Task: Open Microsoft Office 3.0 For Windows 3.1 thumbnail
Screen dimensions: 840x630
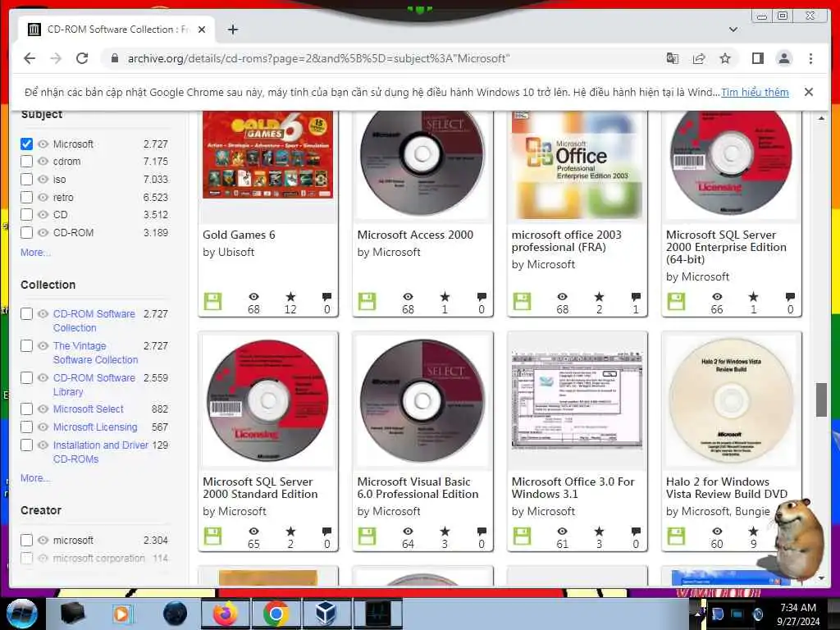Action: 577,399
